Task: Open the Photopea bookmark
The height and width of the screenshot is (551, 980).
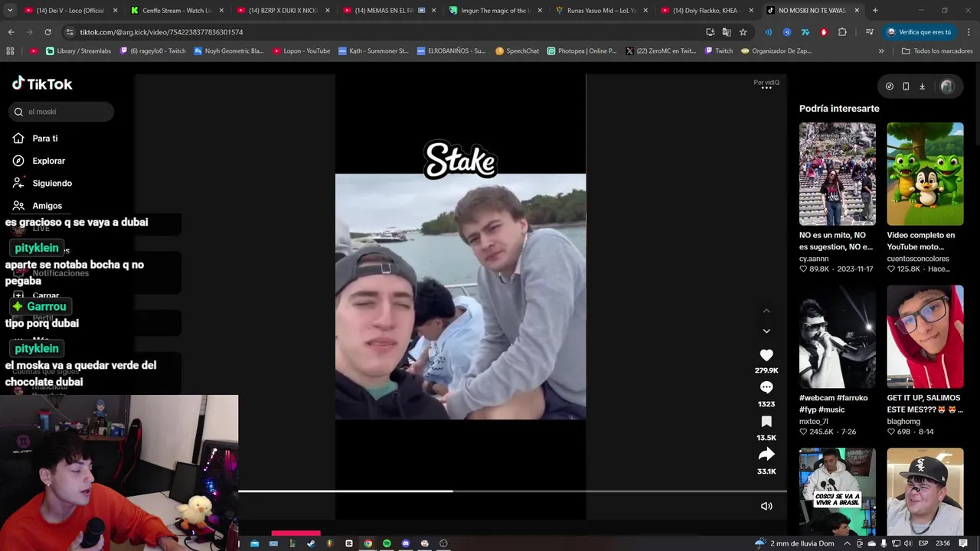Action: [582, 51]
